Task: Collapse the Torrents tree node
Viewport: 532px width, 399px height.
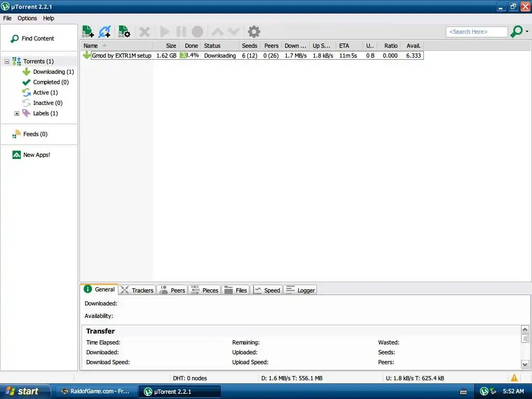Action: click(x=7, y=61)
